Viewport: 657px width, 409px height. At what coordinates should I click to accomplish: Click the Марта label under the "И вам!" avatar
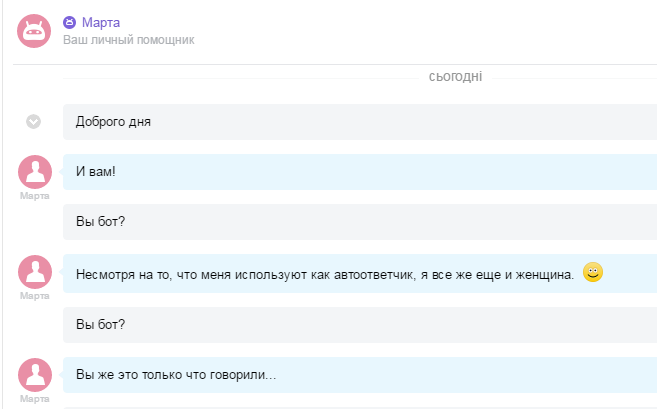click(35, 196)
